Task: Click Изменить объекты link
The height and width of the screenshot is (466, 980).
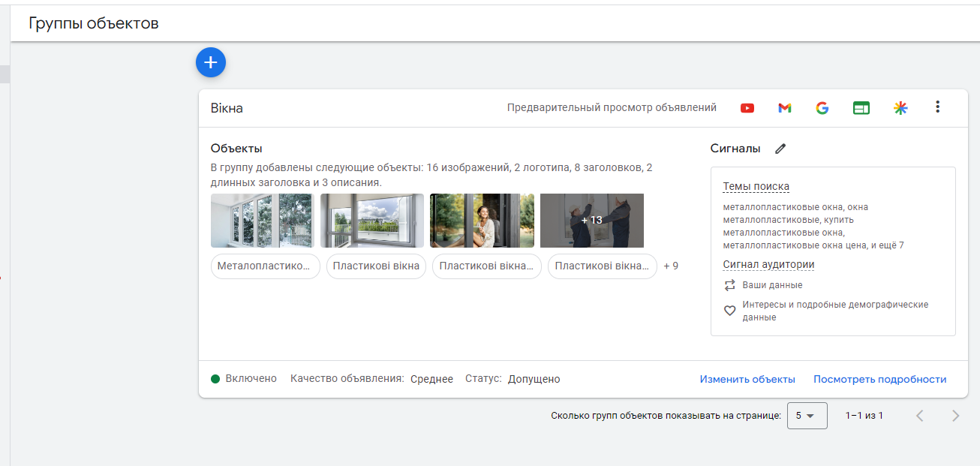Action: (x=747, y=380)
